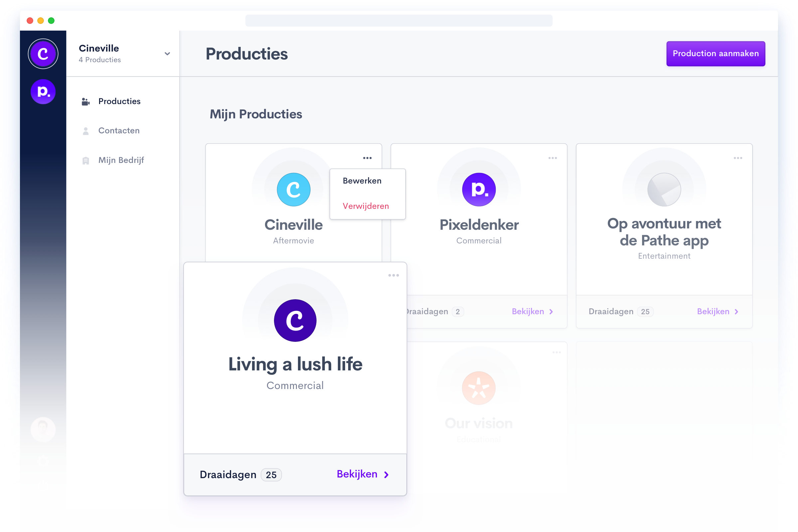This screenshot has width=798, height=532.
Task: Click the Draaidagen 25 badge on lush life card
Action: (x=271, y=475)
